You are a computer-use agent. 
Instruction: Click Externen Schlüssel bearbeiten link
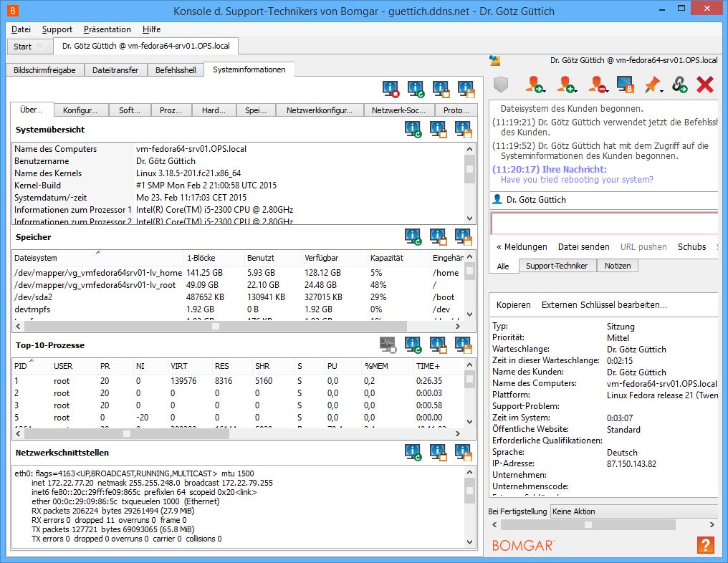(x=603, y=304)
